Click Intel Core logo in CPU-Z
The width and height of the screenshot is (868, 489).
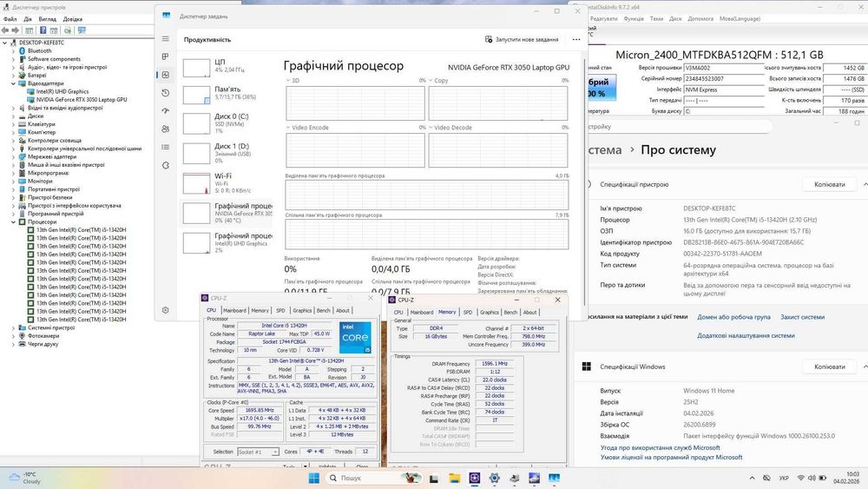coord(355,338)
